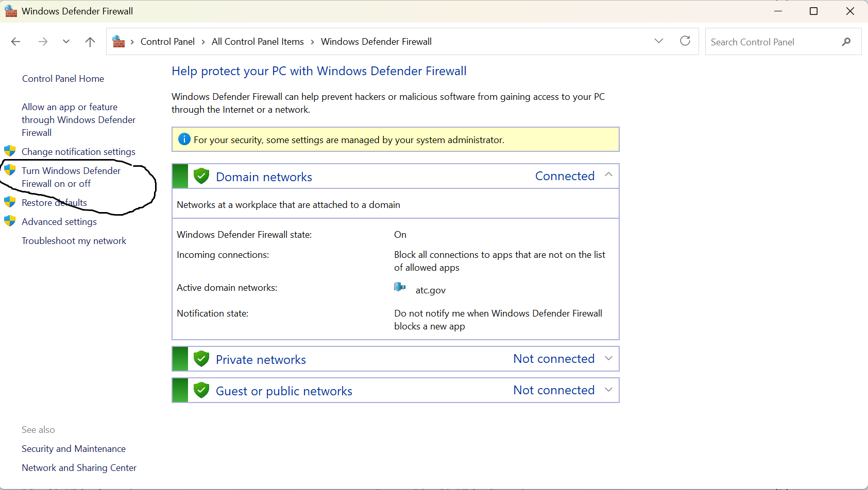Click Windows Defender Firewall title bar icon
This screenshot has width=868, height=490.
(x=11, y=11)
